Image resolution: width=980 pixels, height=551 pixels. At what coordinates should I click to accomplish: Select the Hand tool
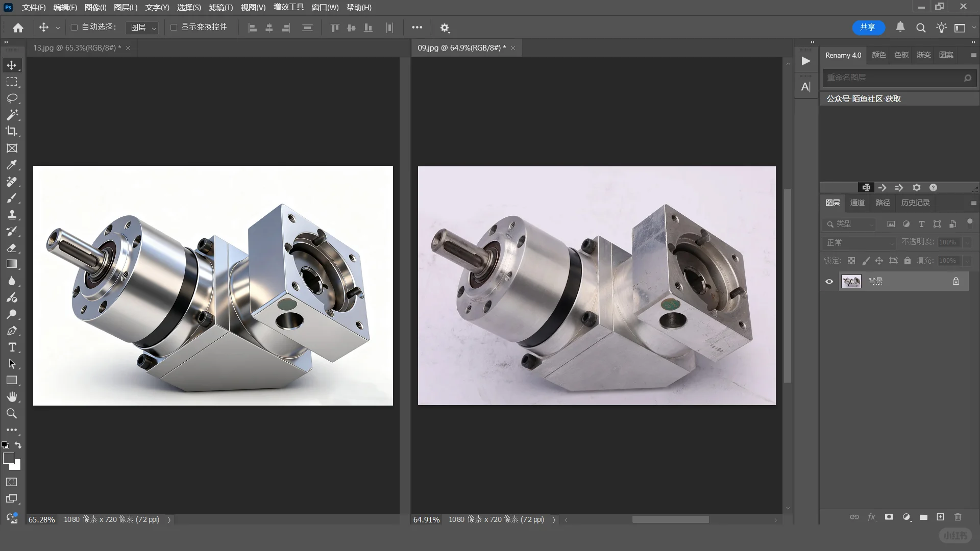click(12, 397)
